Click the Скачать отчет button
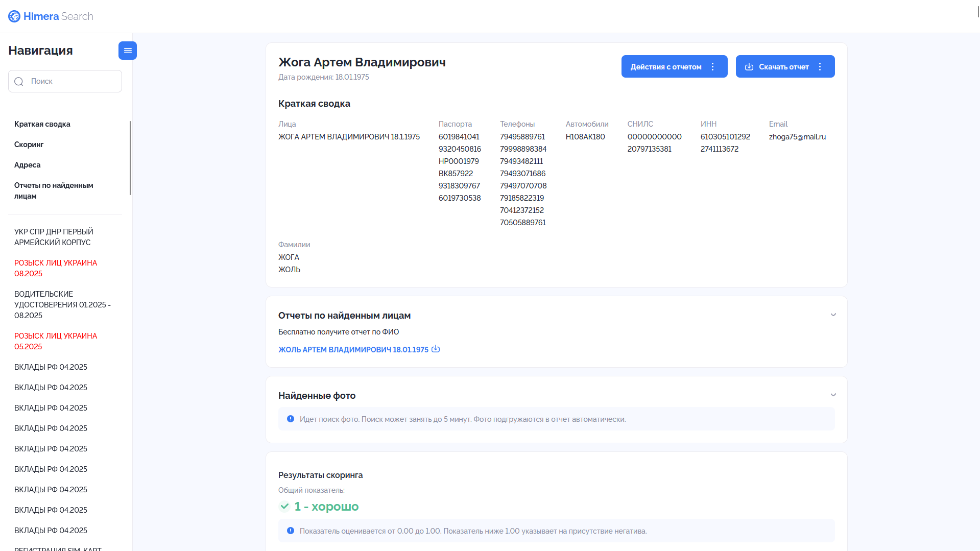Screen dimensions: 980x551 tap(785, 66)
